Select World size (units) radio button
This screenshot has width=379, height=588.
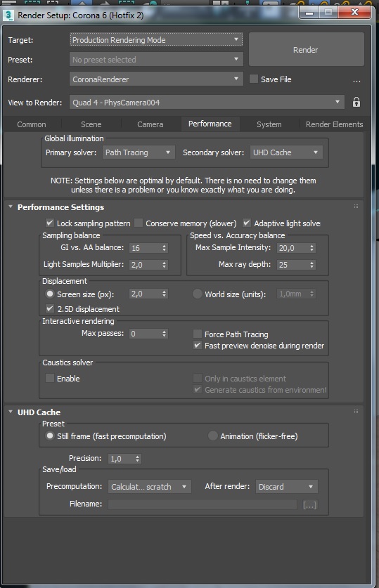pyautogui.click(x=198, y=294)
